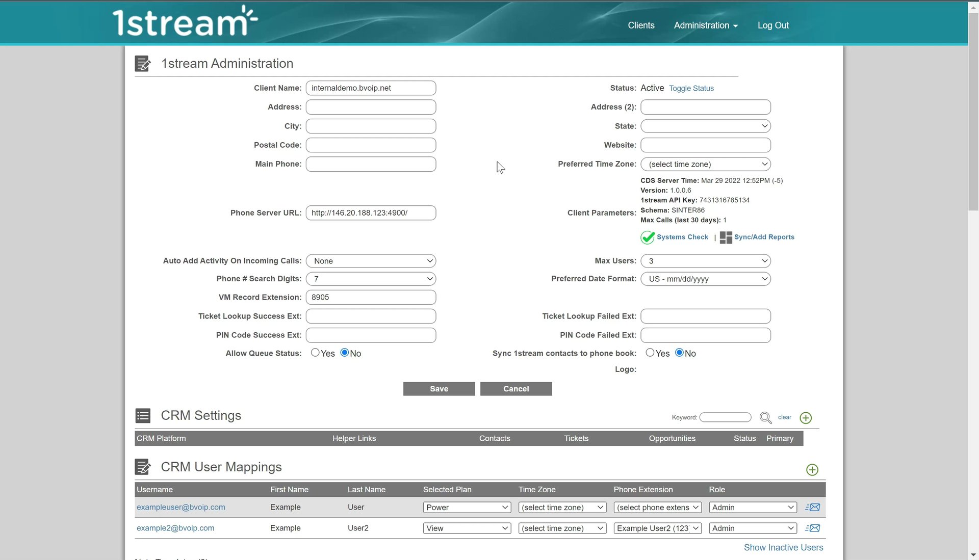Select Max Users dropdown value

point(705,261)
